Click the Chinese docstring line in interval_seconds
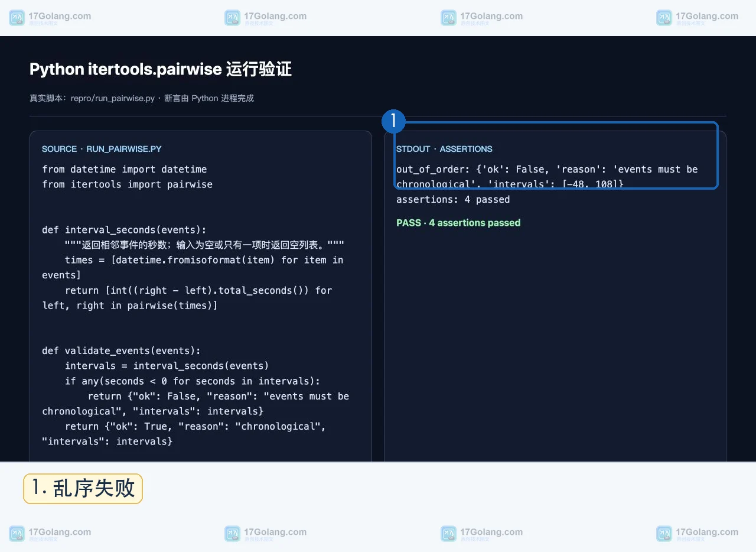Image resolution: width=756 pixels, height=552 pixels. click(204, 245)
